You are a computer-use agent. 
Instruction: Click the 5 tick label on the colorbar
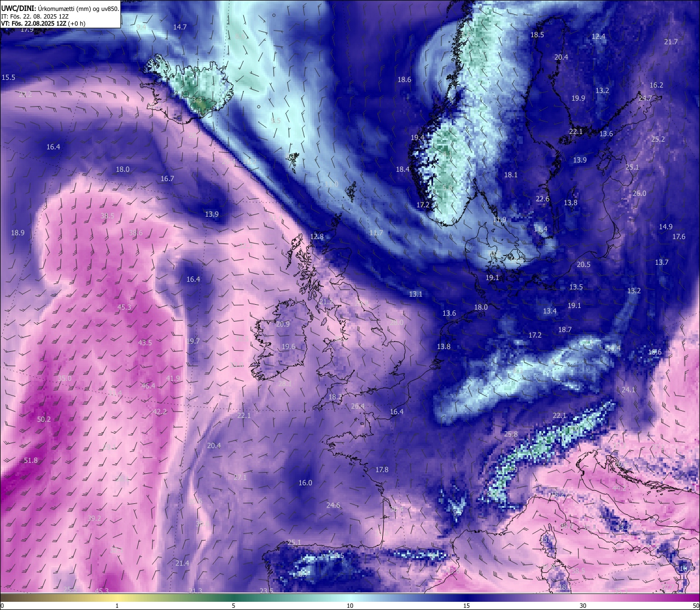coord(234,606)
